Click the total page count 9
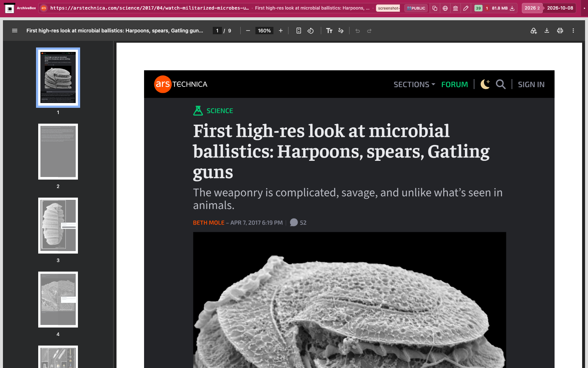Image resolution: width=588 pixels, height=368 pixels. pos(230,31)
